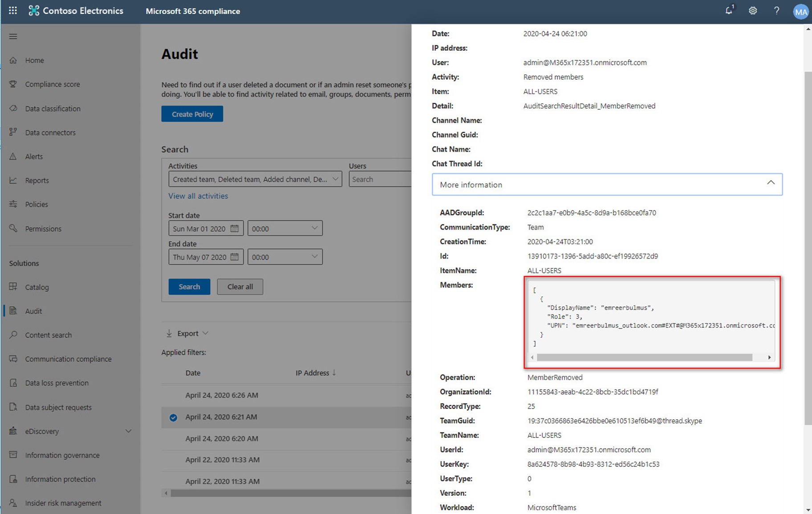812x514 pixels.
Task: Click the Data loss prevention icon
Action: (x=13, y=383)
